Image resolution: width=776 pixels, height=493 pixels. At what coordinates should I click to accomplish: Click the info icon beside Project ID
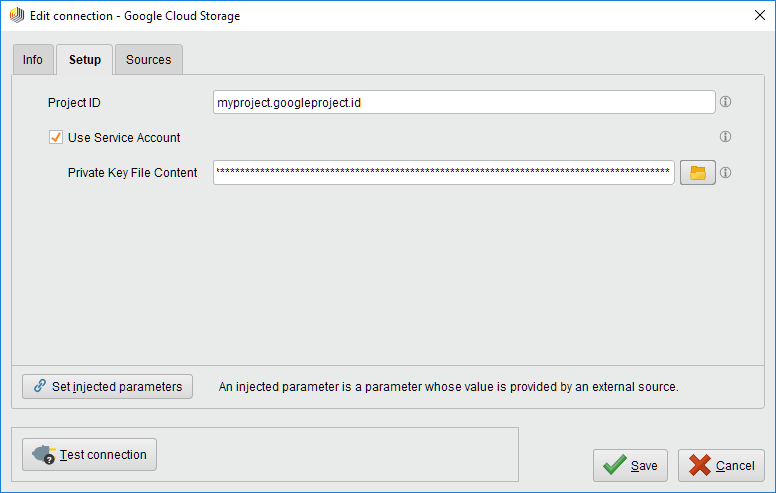click(x=726, y=102)
